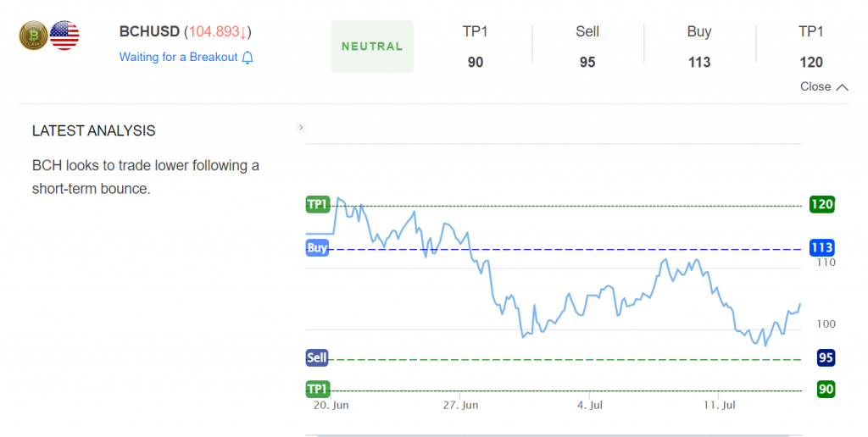Viewport: 868px width, 437px height.
Task: Click the blue Buy label on chart
Action: (x=317, y=248)
